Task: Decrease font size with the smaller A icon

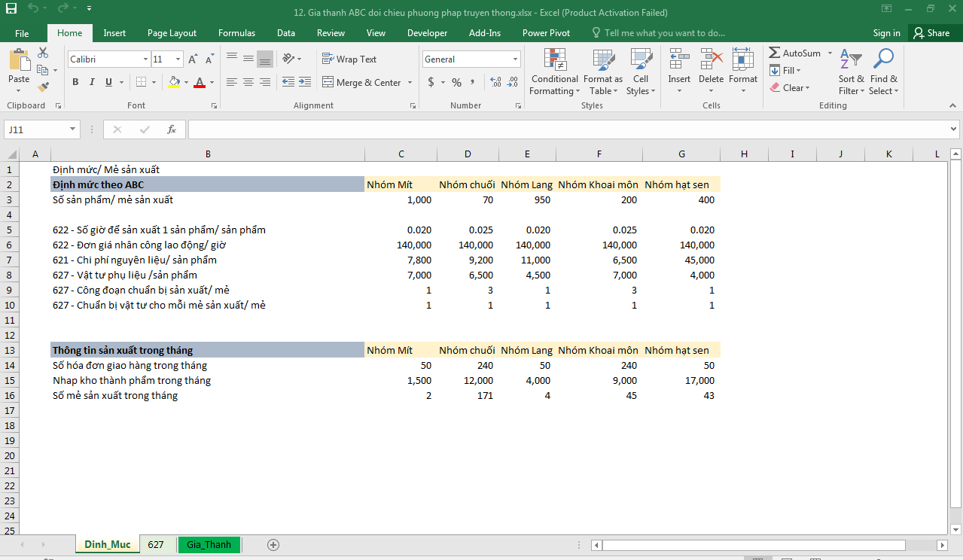Action: pos(209,59)
